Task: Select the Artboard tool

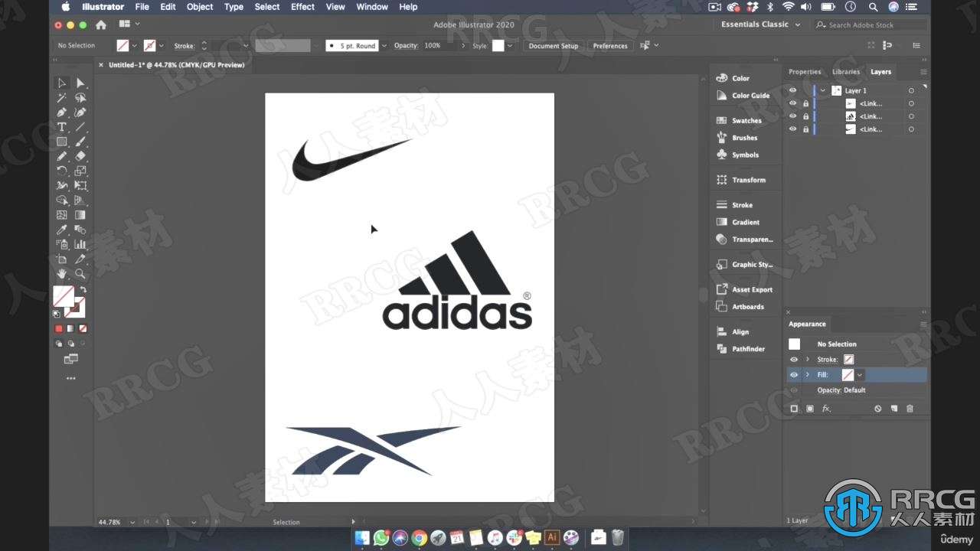Action: (x=62, y=259)
